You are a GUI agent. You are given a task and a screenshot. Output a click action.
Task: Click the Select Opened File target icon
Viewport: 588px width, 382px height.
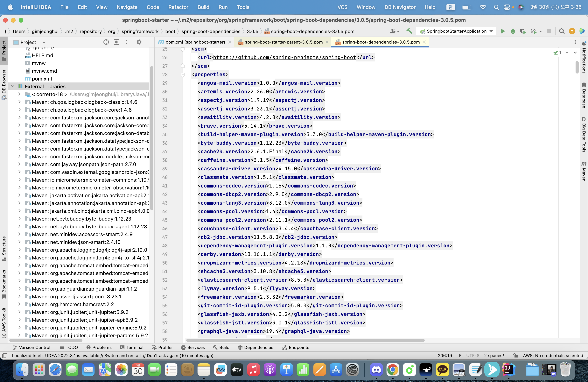pos(106,42)
